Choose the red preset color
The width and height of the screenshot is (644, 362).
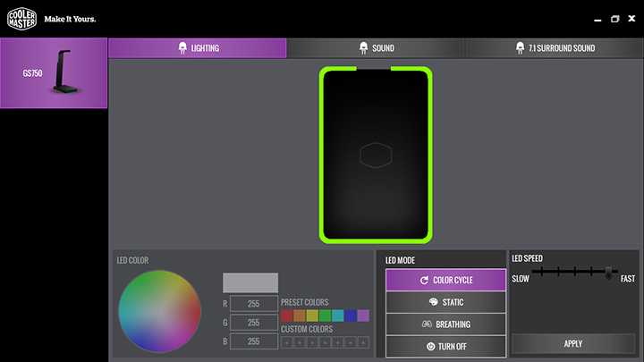point(287,316)
